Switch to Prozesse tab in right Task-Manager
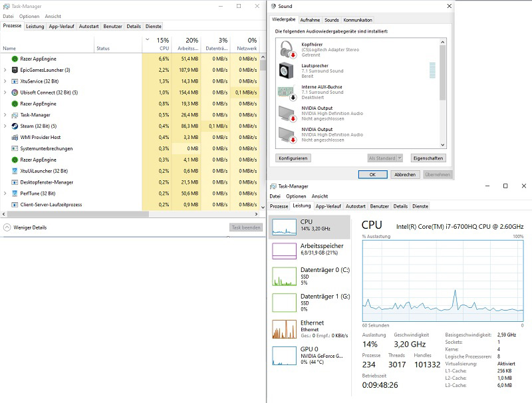 pyautogui.click(x=279, y=206)
